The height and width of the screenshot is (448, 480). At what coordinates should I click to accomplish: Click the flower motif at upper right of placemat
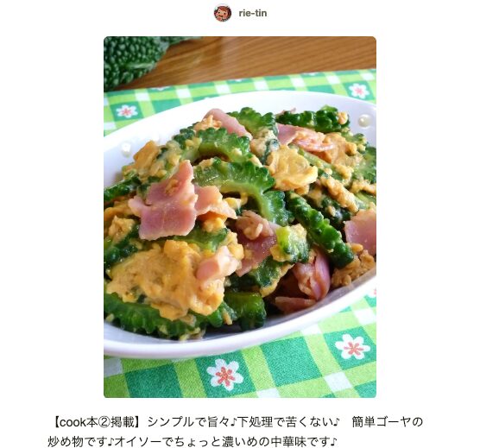click(359, 91)
